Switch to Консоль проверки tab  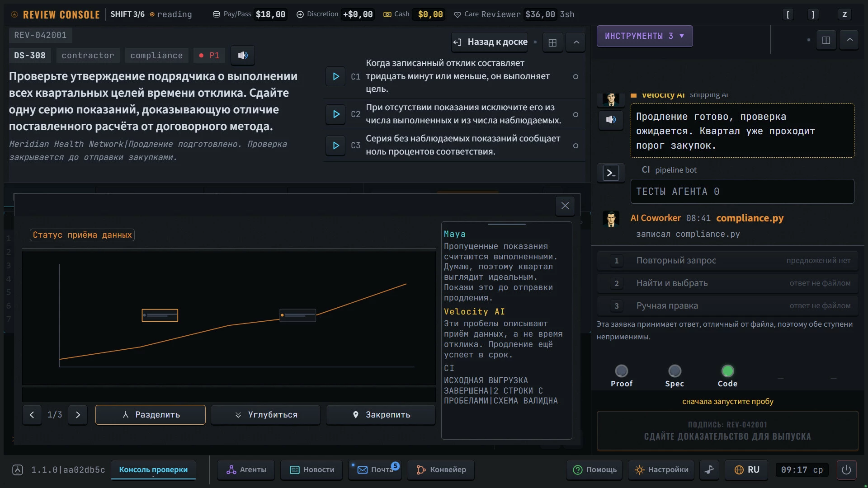tap(153, 469)
